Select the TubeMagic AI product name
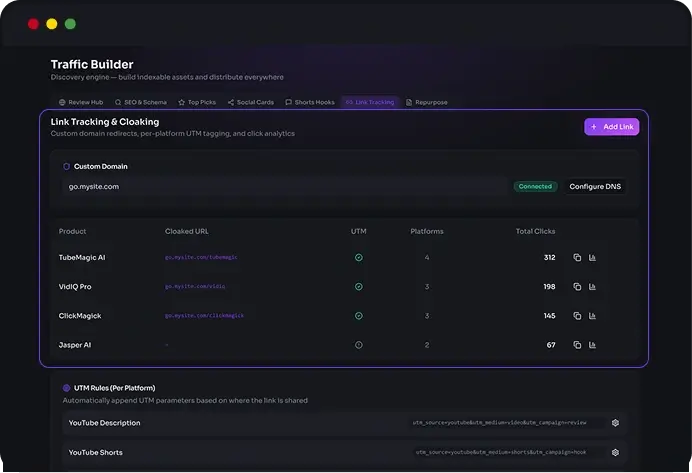692x473 pixels. (82, 257)
